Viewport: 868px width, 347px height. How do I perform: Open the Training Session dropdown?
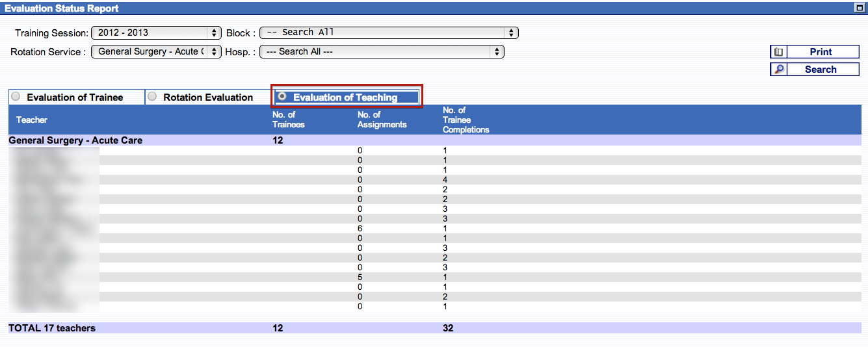pos(157,32)
